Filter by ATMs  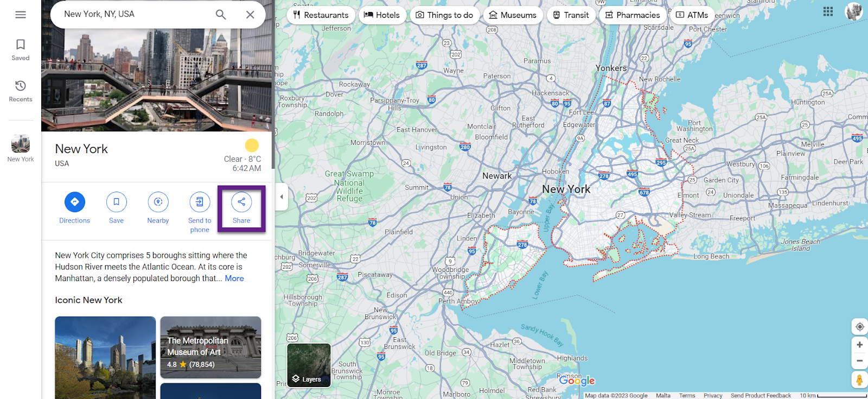[692, 15]
